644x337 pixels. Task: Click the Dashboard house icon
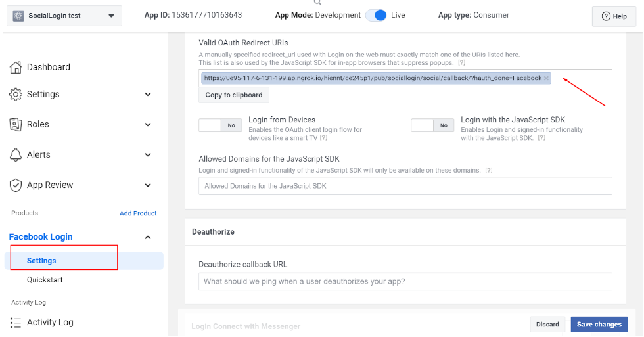(x=16, y=67)
